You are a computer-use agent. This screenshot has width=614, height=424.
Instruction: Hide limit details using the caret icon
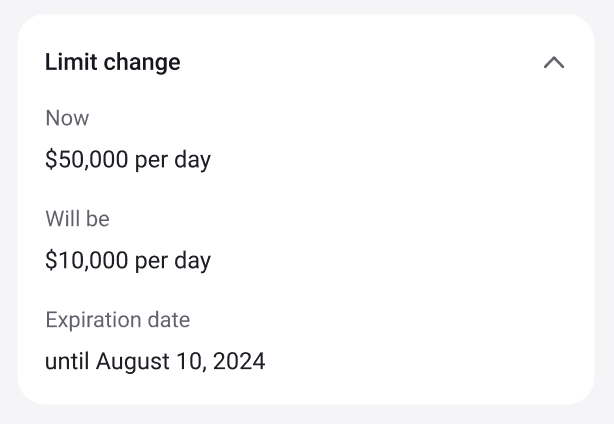(x=553, y=63)
